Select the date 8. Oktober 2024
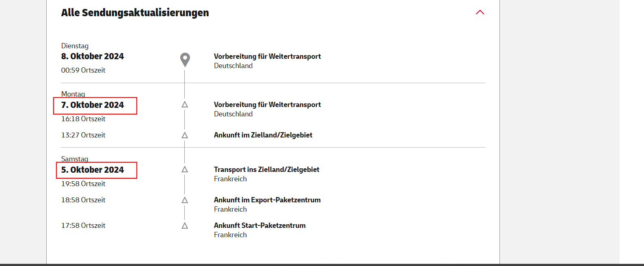The width and height of the screenshot is (644, 266). 93,56
